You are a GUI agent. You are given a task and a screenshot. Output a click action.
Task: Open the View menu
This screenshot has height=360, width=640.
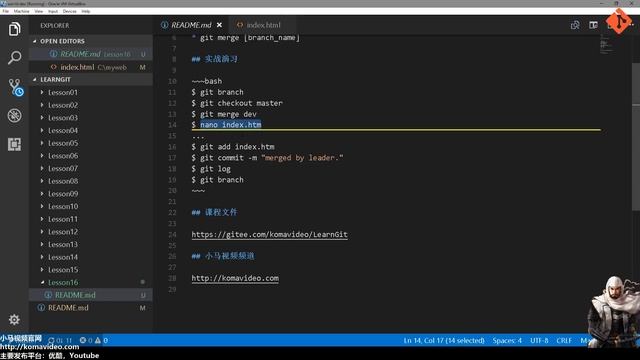[x=39, y=11]
